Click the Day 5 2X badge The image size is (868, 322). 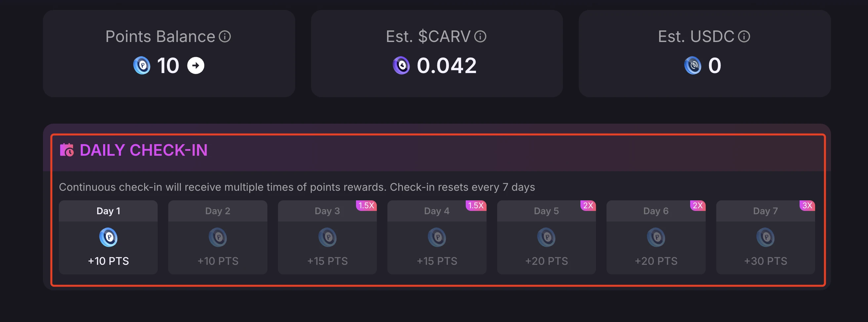[x=588, y=205]
